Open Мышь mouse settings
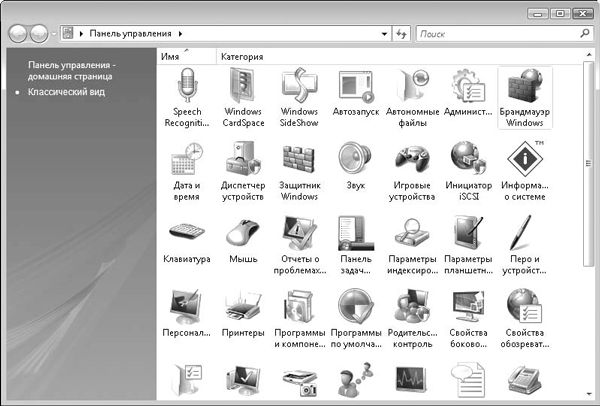The width and height of the screenshot is (600, 406). [243, 235]
